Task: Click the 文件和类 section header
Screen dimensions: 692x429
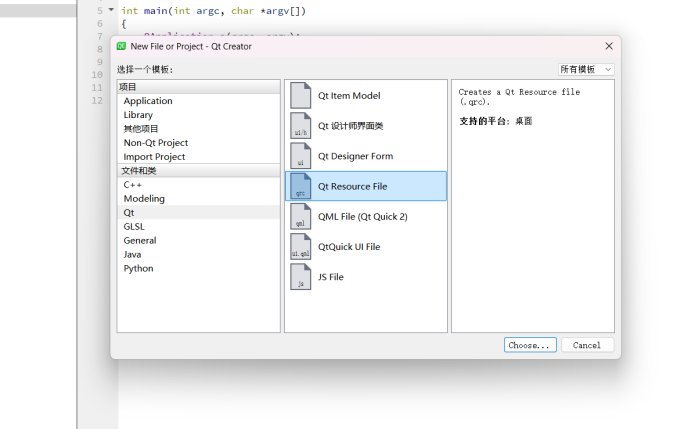Action: click(x=199, y=170)
